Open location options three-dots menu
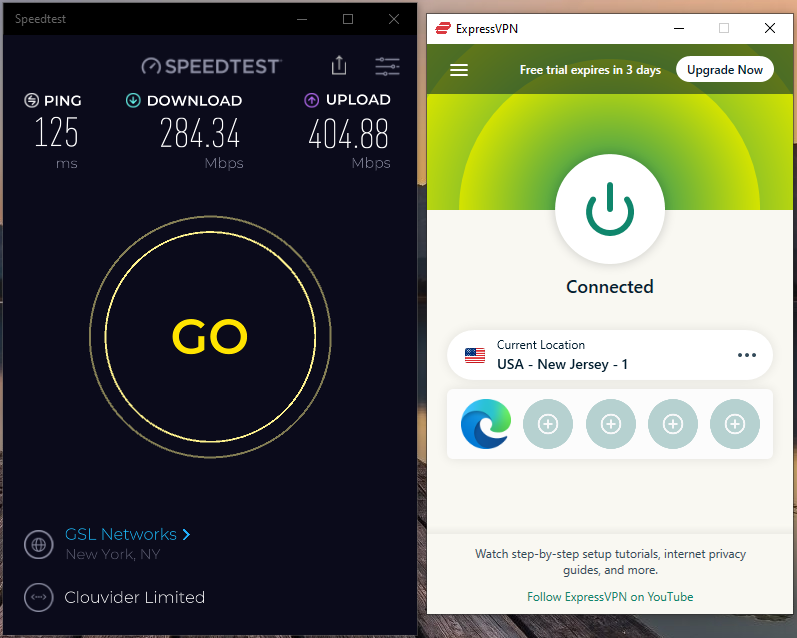Image resolution: width=797 pixels, height=638 pixels. pos(747,355)
